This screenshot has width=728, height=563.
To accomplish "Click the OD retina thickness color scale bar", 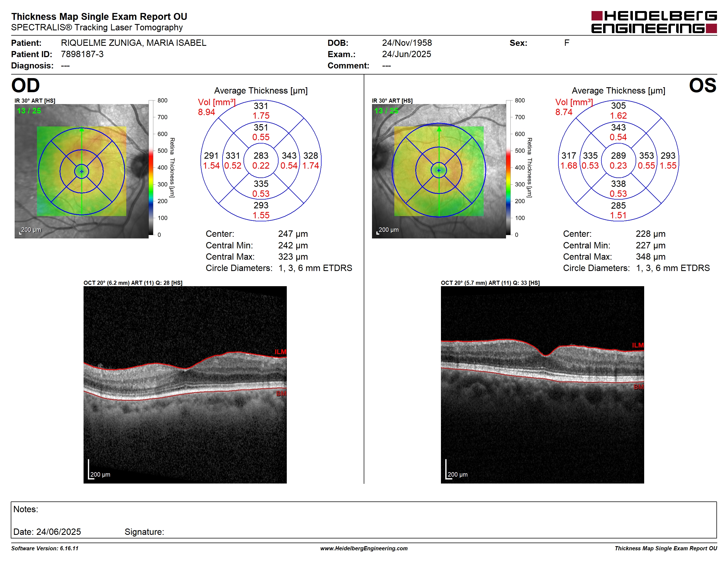I will 151,168.
